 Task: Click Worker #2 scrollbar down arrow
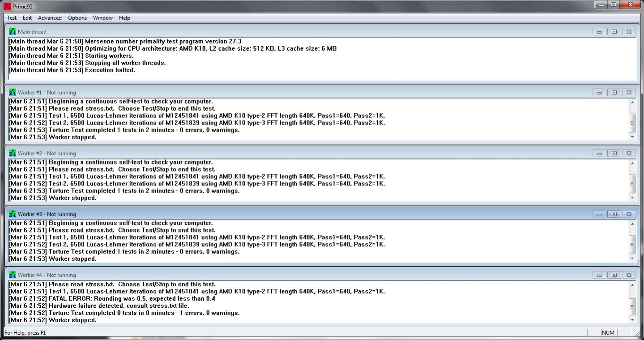[632, 198]
